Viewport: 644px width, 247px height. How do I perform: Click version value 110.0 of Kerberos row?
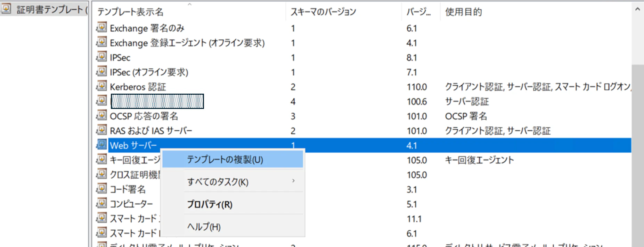click(417, 87)
